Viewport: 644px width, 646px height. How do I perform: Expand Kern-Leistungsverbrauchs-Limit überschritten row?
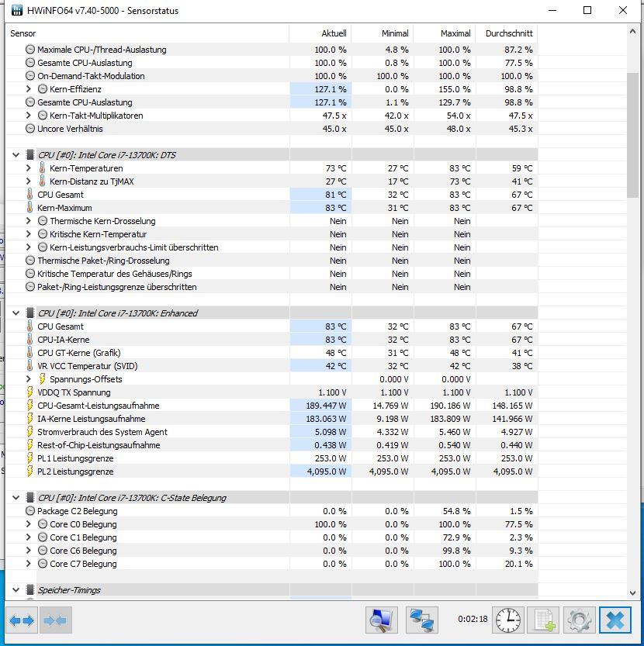tap(28, 247)
